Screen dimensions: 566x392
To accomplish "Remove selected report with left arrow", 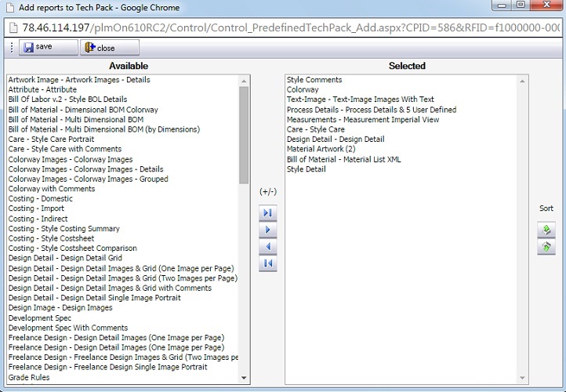I will pos(268,246).
